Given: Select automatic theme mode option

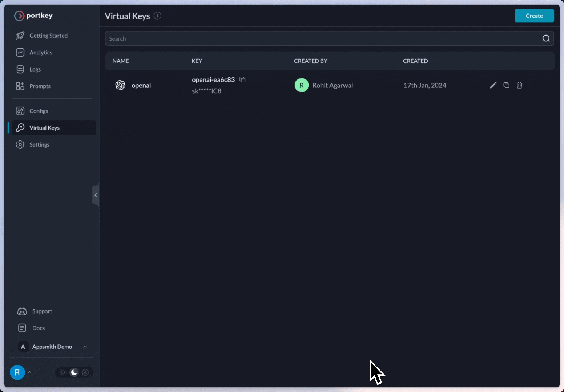Looking at the screenshot, I should [85, 372].
